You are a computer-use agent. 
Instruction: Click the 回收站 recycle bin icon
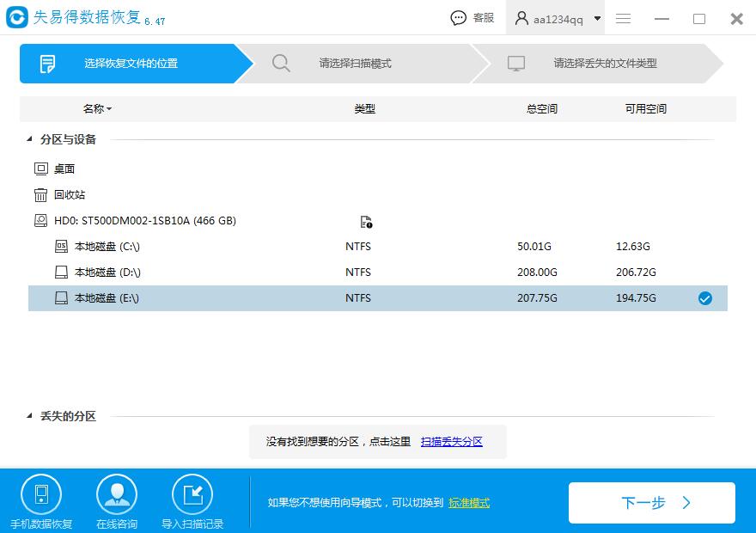point(40,194)
